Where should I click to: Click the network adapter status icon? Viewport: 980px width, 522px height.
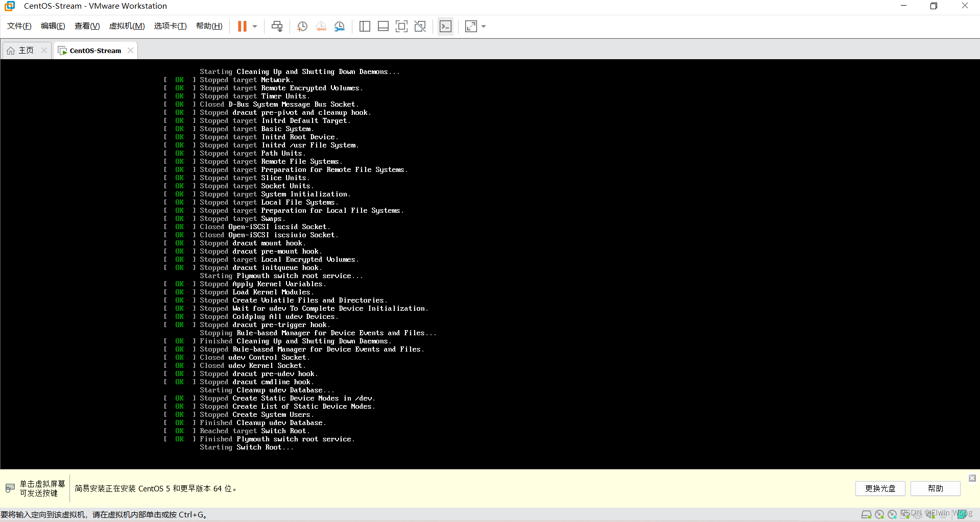pos(905,514)
